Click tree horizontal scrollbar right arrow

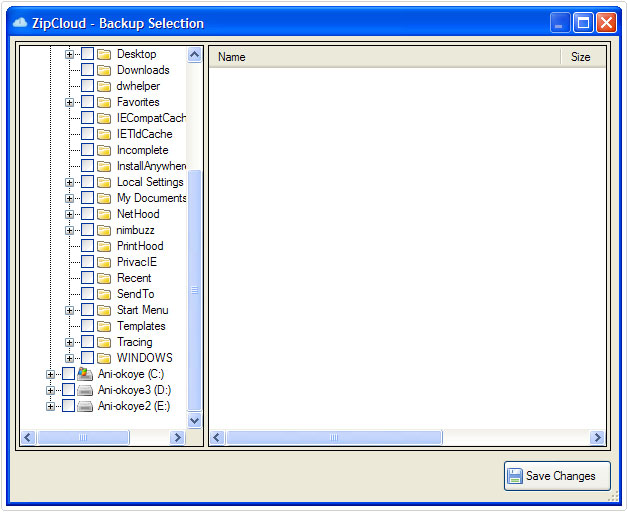pyautogui.click(x=177, y=437)
